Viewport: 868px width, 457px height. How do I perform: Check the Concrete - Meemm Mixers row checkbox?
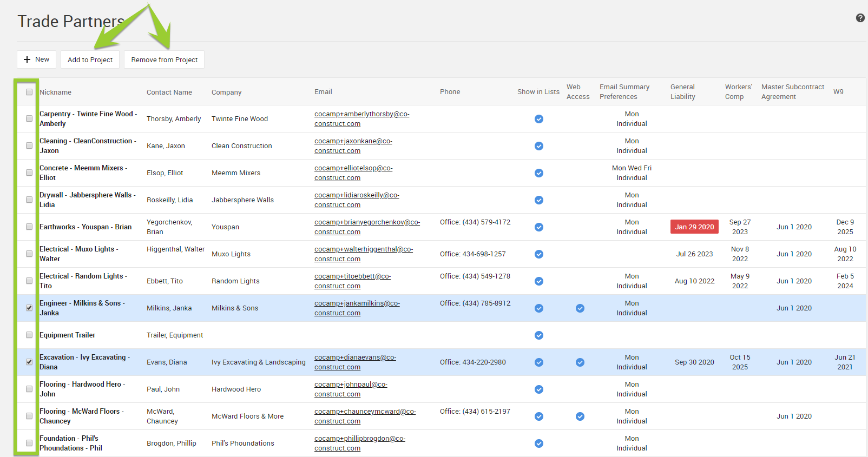click(29, 173)
